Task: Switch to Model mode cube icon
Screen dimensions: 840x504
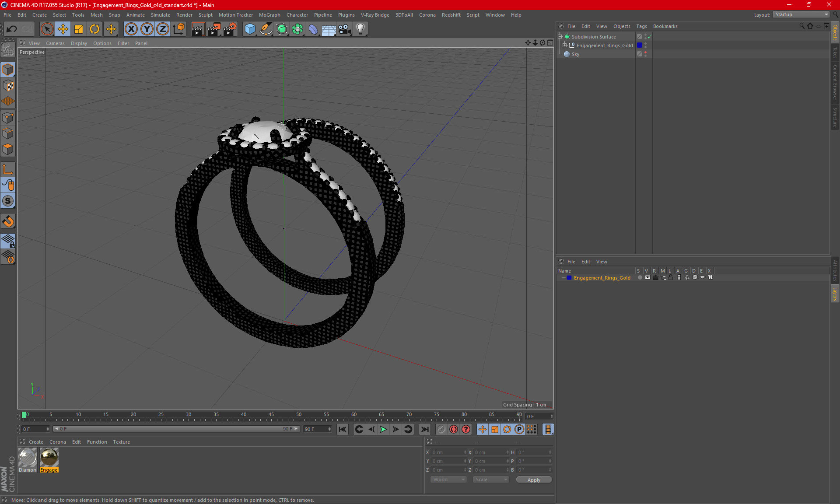Action: click(x=8, y=70)
